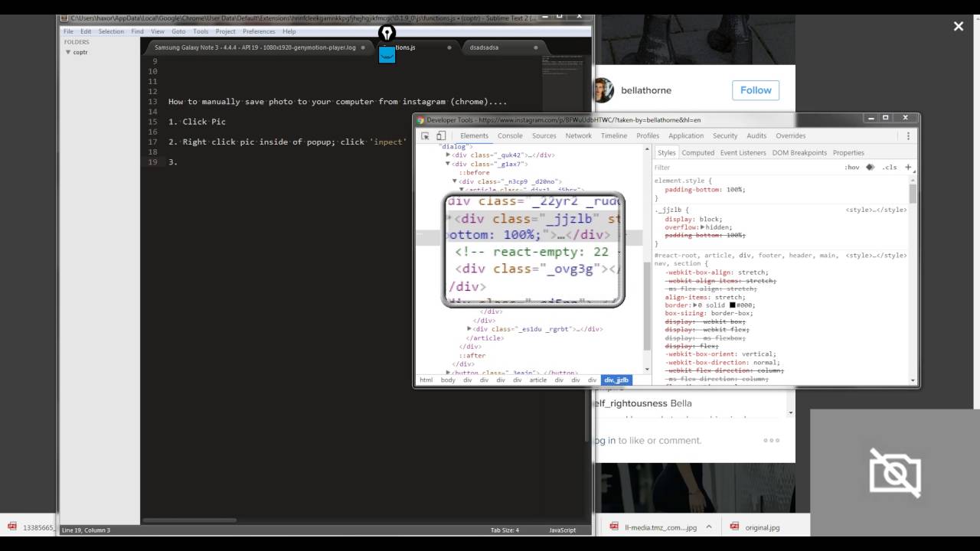
Task: Open Sublime Text Selection menu
Action: point(111,31)
